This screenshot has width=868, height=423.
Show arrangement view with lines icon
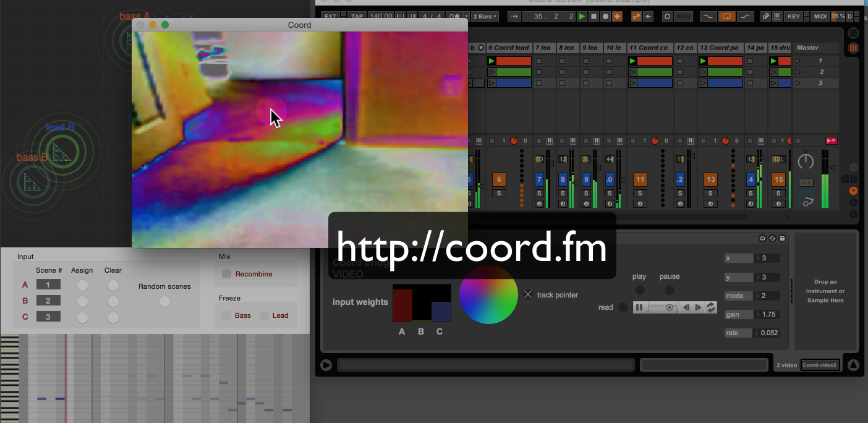[853, 33]
